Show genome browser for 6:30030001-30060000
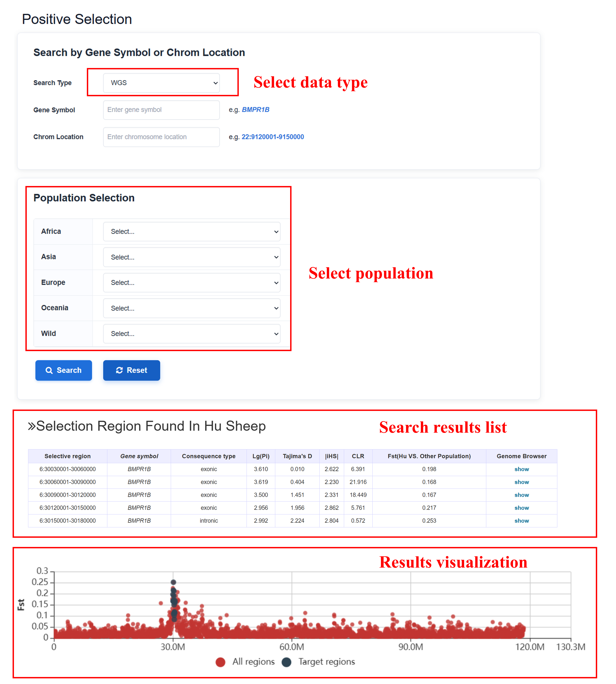The height and width of the screenshot is (684, 616). [522, 469]
